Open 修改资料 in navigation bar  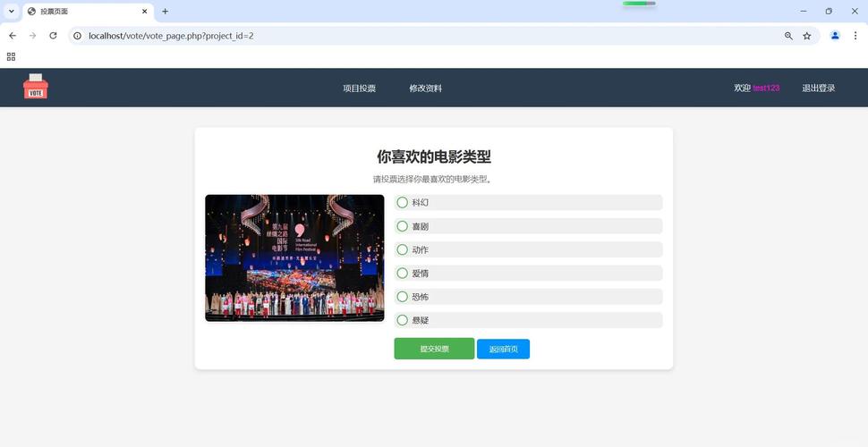426,88
